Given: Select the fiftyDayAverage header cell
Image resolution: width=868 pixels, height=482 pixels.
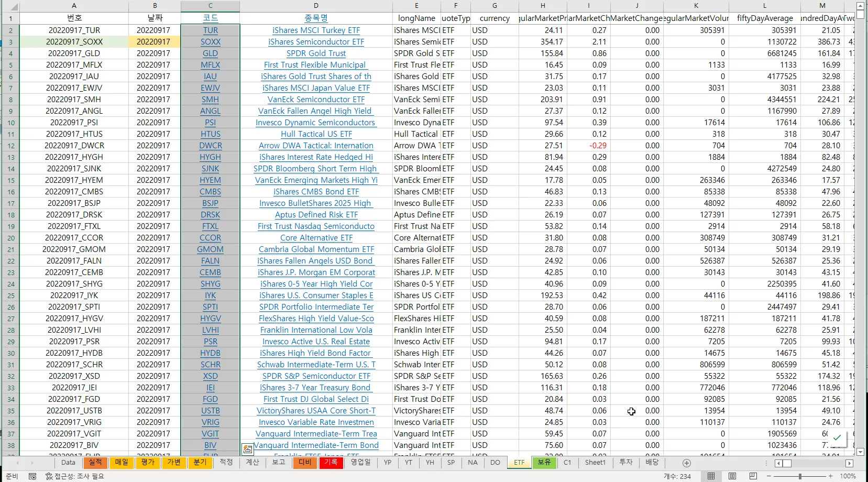Looking at the screenshot, I should pos(765,18).
